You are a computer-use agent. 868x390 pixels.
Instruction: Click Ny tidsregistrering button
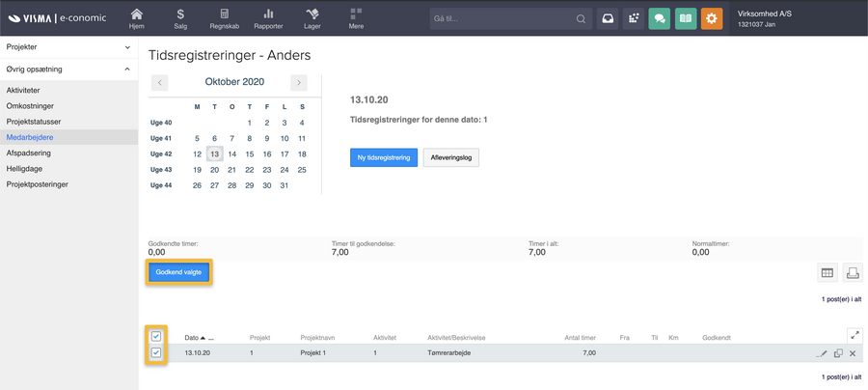point(383,157)
